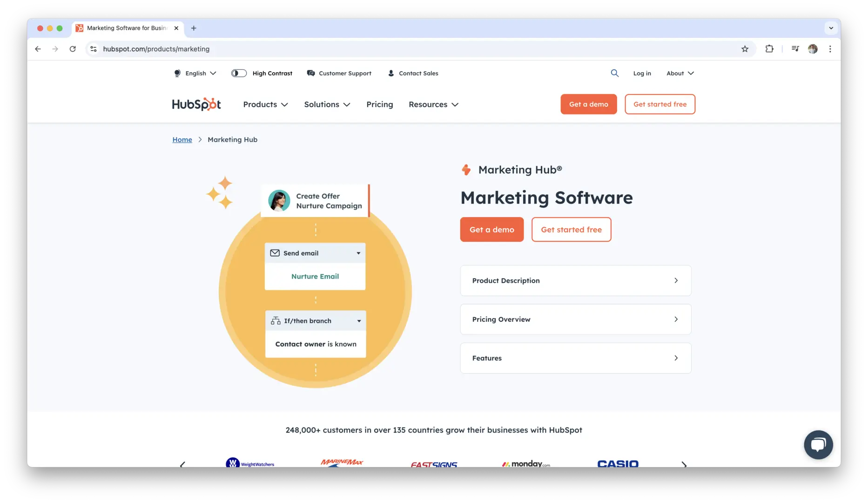Toggle High Contrast mode

(239, 73)
